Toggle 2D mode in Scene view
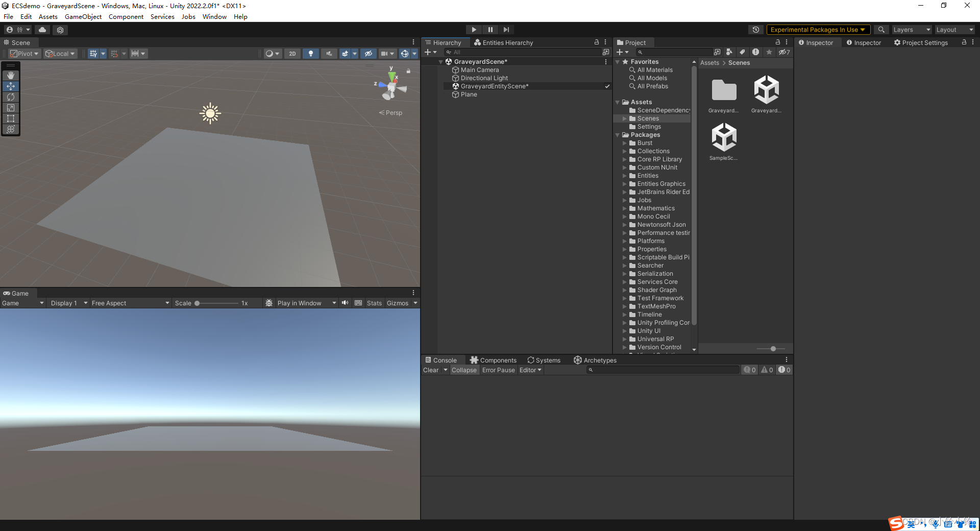The height and width of the screenshot is (531, 980). coord(292,54)
